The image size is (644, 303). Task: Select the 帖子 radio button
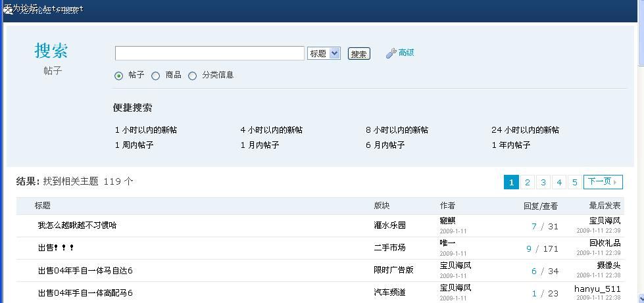(x=118, y=76)
